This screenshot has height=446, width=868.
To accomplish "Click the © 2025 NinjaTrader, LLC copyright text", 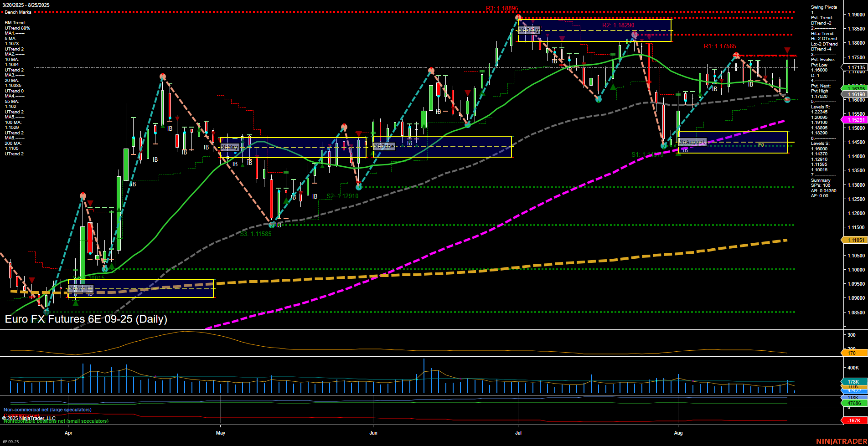I will [29, 418].
